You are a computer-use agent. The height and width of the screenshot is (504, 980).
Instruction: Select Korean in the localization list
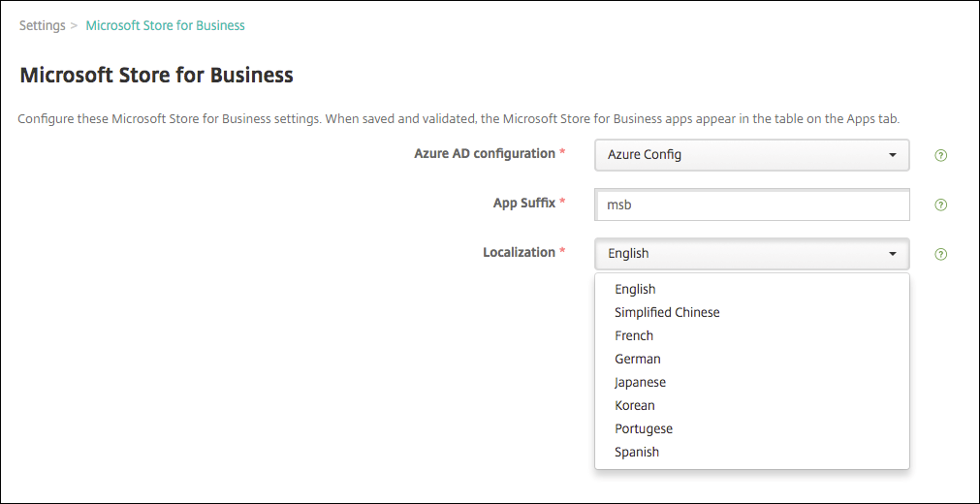coord(635,405)
